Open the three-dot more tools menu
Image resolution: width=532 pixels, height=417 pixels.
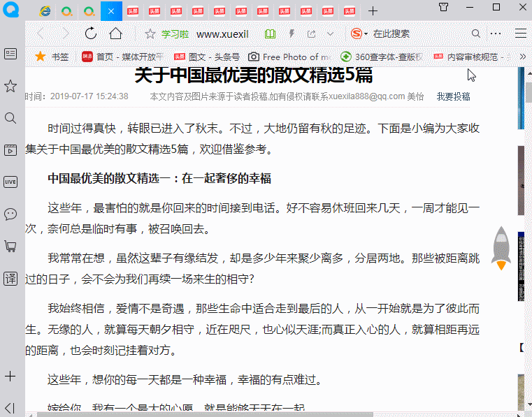[496, 34]
